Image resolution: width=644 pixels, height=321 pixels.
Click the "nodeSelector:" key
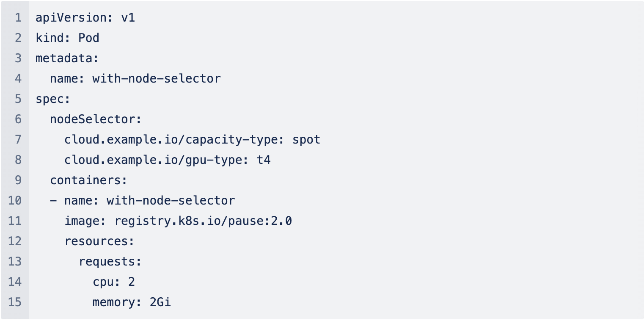point(96,119)
